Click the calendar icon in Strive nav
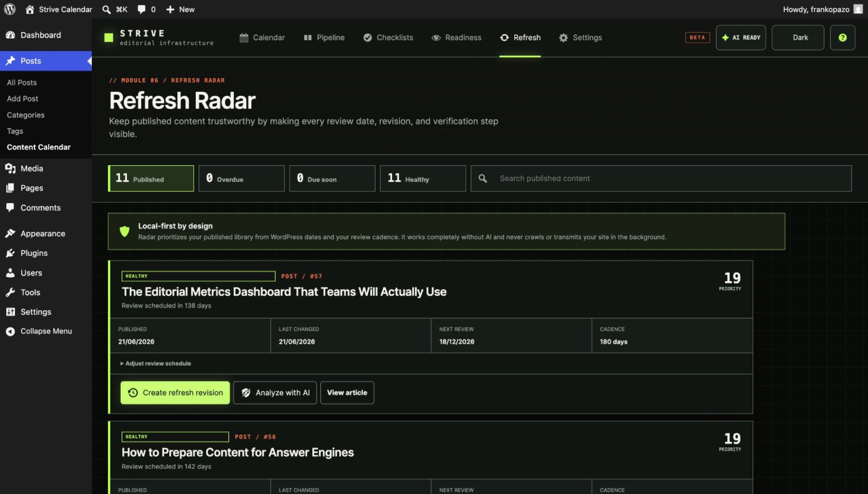Screen dimensions: 868x494 point(244,38)
